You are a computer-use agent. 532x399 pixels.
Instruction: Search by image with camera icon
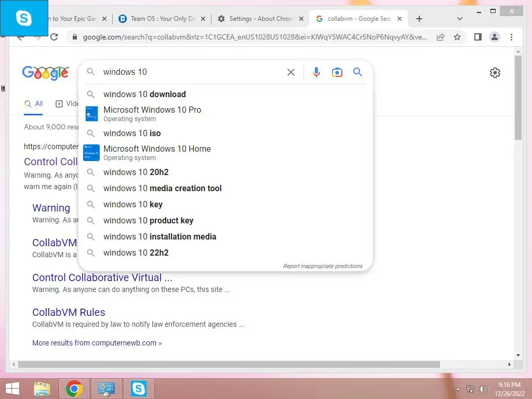click(337, 72)
